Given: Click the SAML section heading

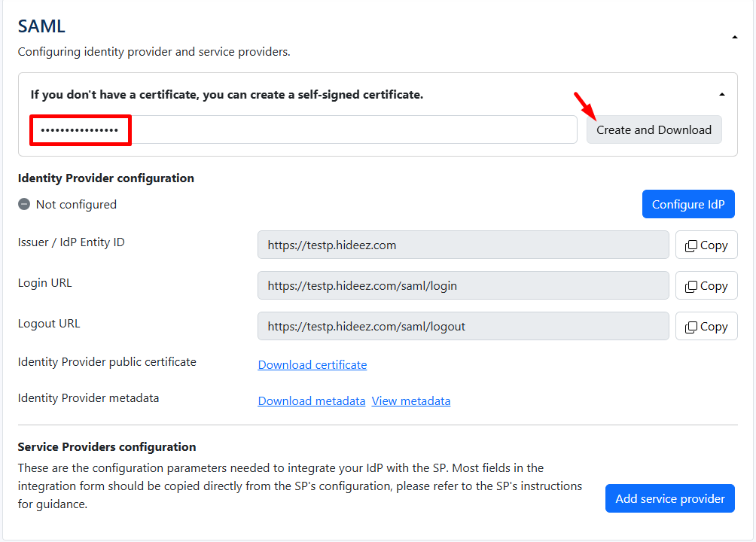Looking at the screenshot, I should tap(41, 26).
